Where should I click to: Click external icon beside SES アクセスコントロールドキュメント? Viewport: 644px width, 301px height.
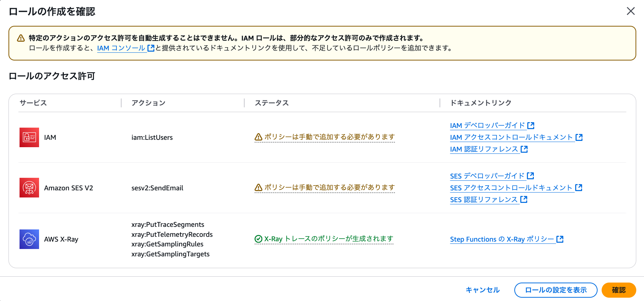579,187
